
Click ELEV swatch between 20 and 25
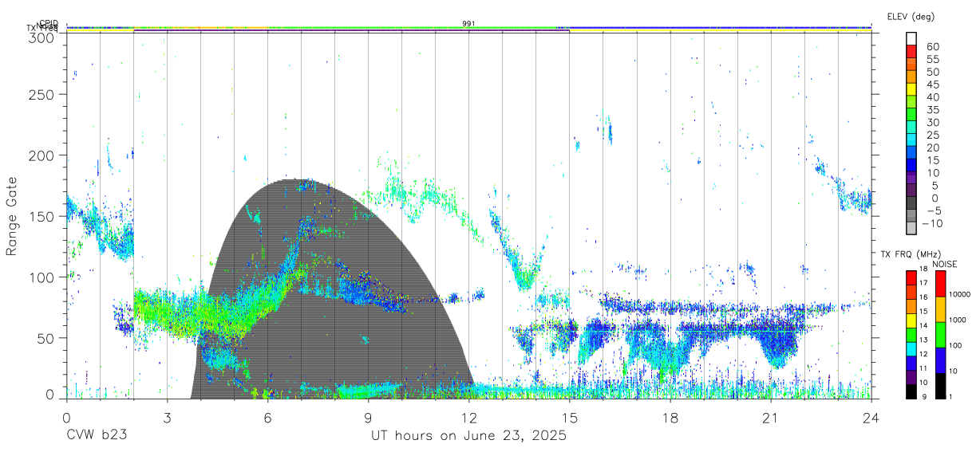[912, 140]
